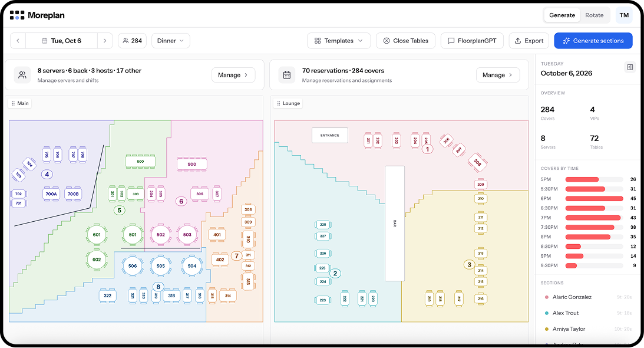Select round table 501
Viewport: 644px width, 348px height.
point(133,235)
